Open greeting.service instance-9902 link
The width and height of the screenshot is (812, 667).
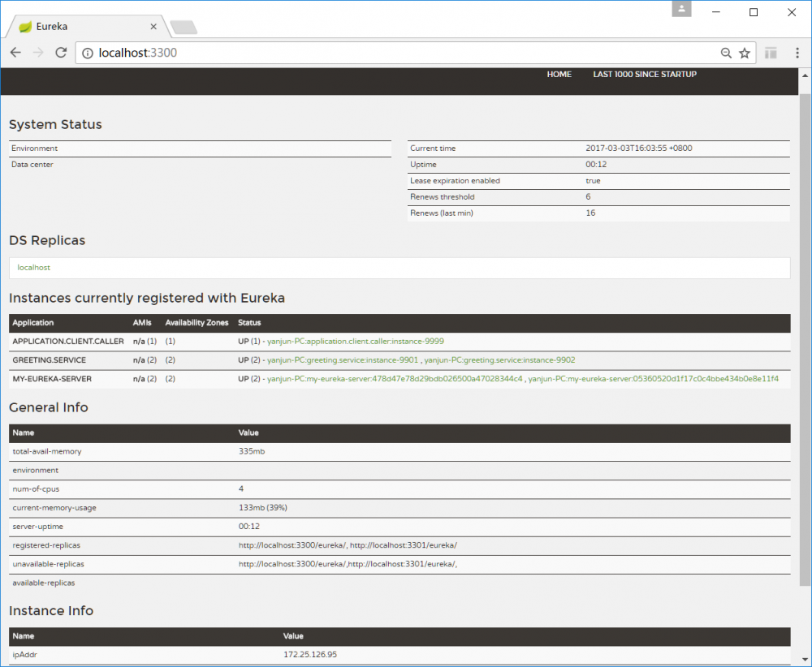[x=499, y=360]
